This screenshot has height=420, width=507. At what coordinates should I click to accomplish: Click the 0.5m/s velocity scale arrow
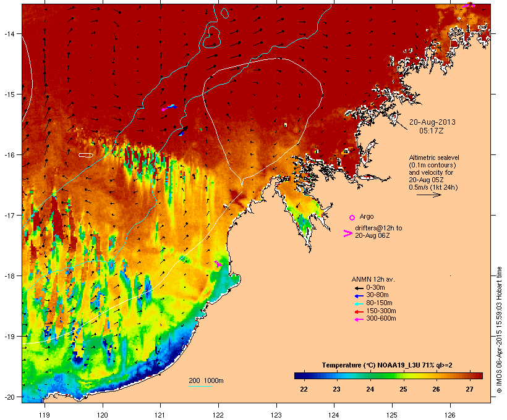[x=428, y=195]
